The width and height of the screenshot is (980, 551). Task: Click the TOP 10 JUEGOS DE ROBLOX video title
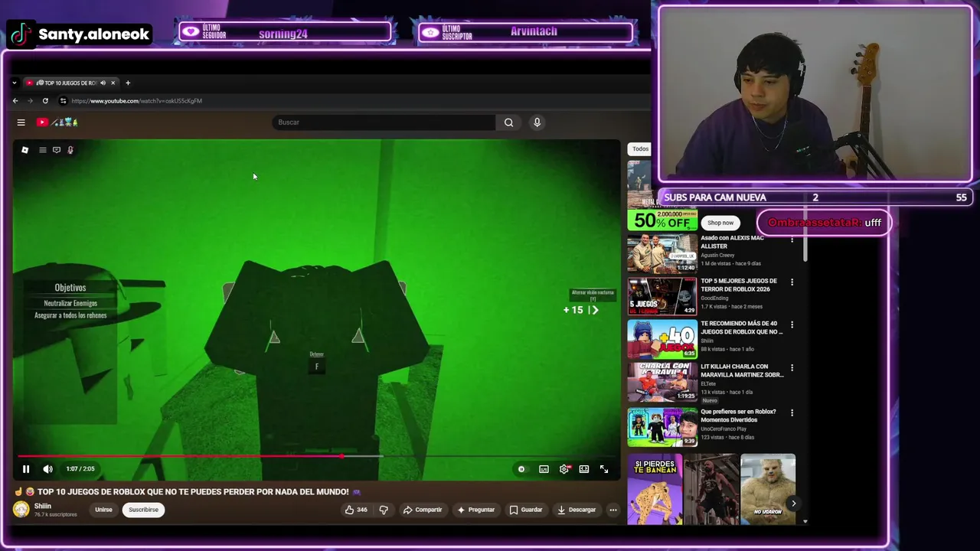tap(193, 492)
